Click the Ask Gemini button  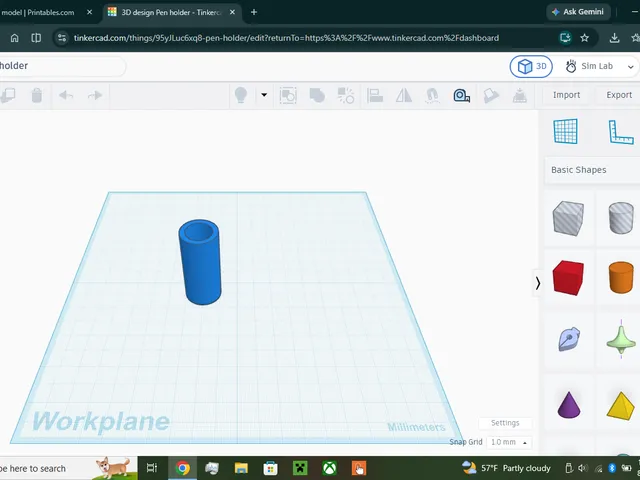578,12
